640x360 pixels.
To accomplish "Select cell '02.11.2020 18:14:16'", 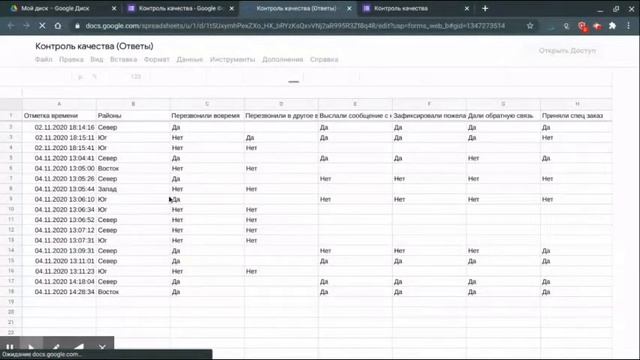I will point(59,127).
